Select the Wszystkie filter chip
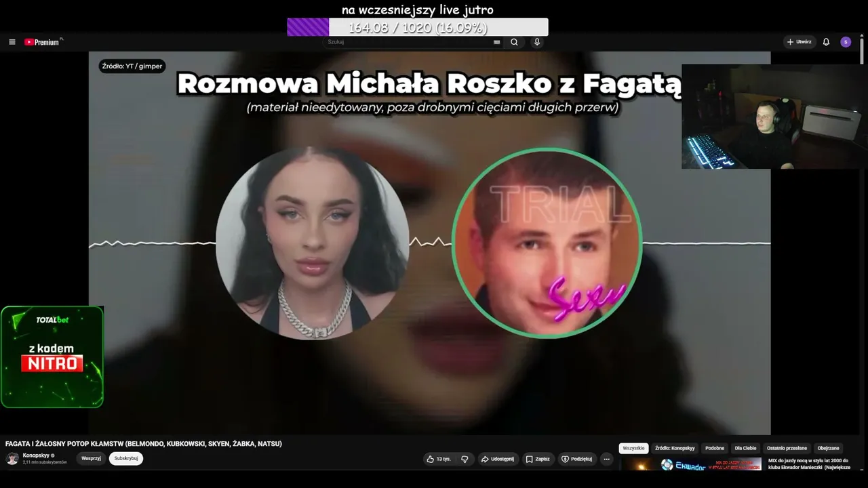Viewport: 868px width, 488px height. (x=633, y=448)
